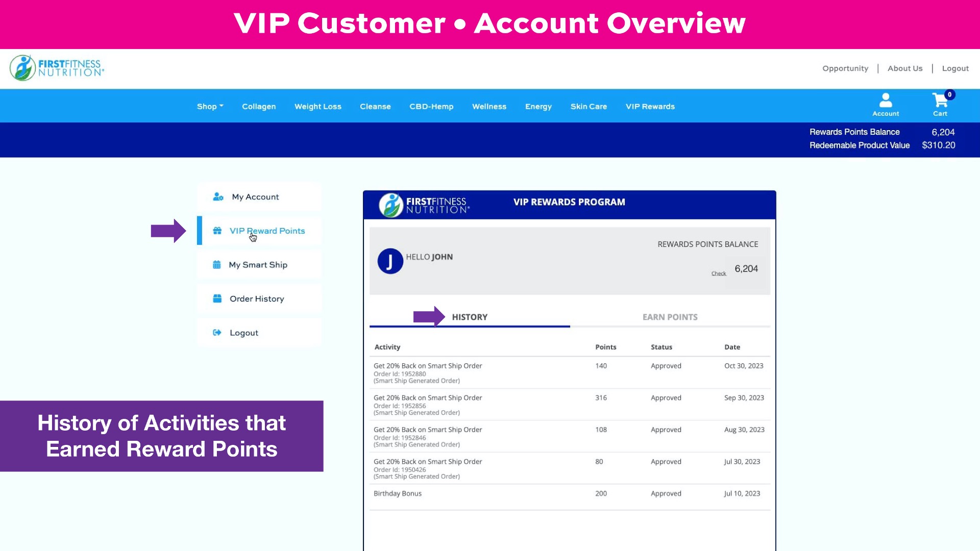Select My Account in the sidebar
The width and height of the screenshot is (980, 551).
coord(259,196)
